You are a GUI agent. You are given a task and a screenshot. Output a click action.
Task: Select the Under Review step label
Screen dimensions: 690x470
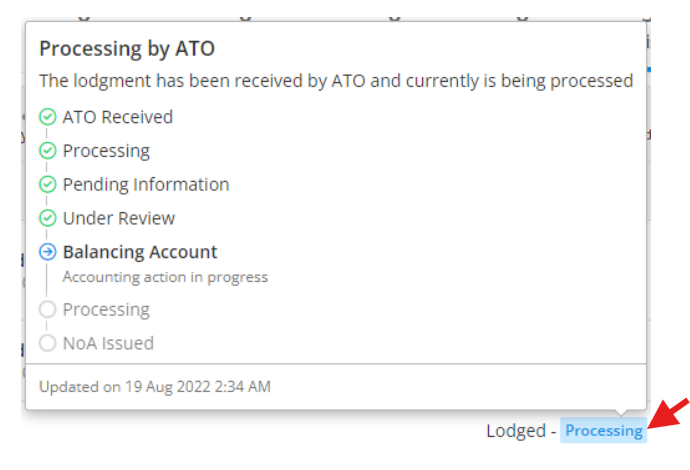(119, 218)
